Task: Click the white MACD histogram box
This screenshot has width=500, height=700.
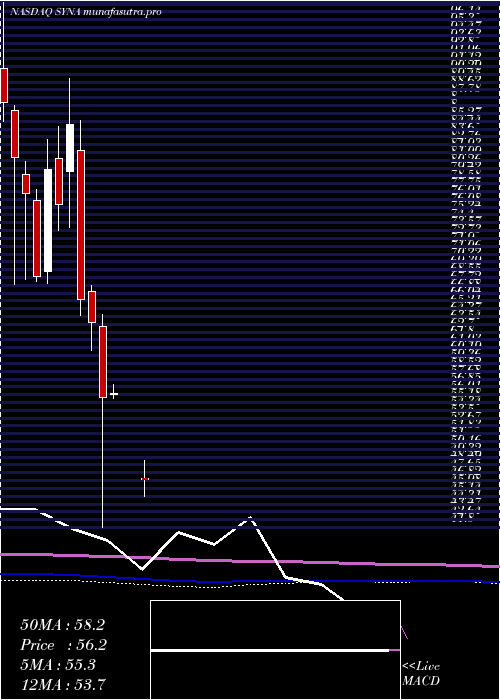Action: 275,650
